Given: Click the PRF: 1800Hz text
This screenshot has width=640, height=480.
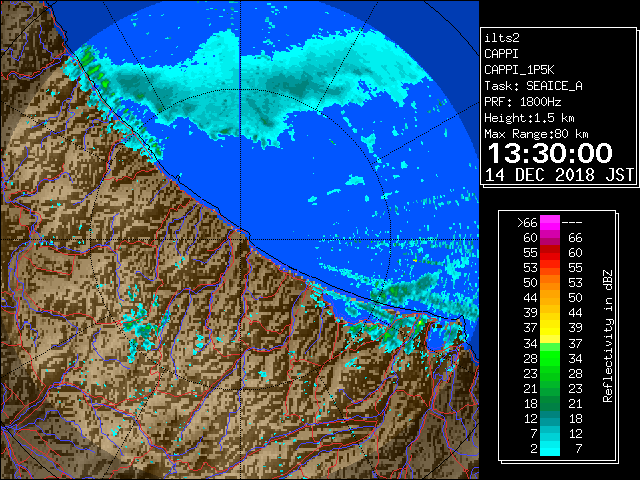Looking at the screenshot, I should [x=522, y=102].
